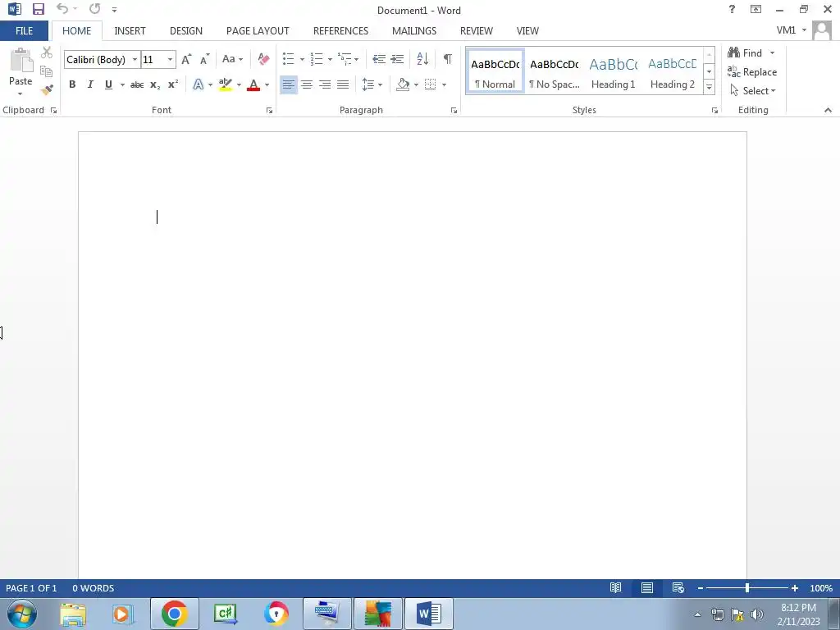Click the Paste clipboard icon
The width and height of the screenshot is (840, 630).
click(x=21, y=60)
